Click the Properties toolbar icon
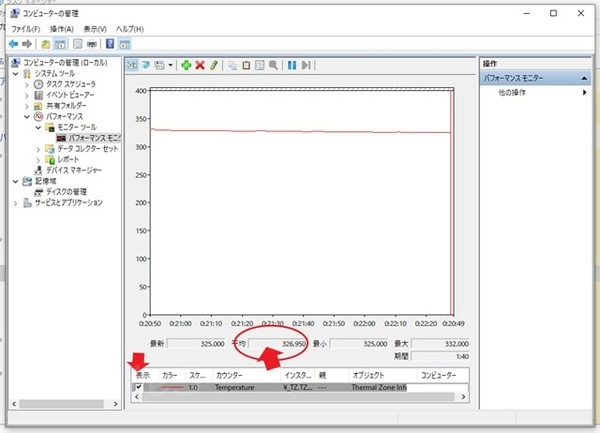 (x=78, y=44)
